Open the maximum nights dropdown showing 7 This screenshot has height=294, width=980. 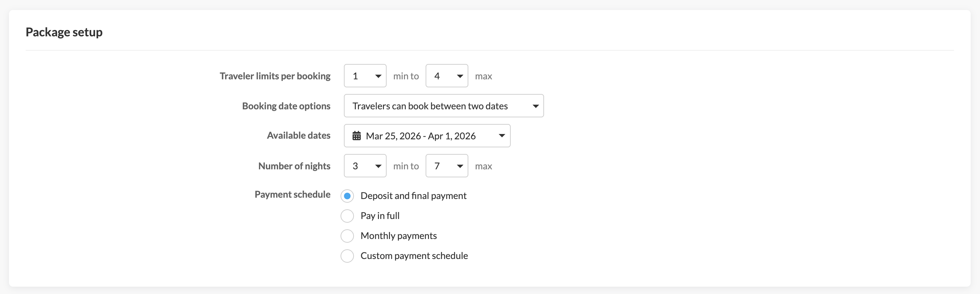point(447,166)
